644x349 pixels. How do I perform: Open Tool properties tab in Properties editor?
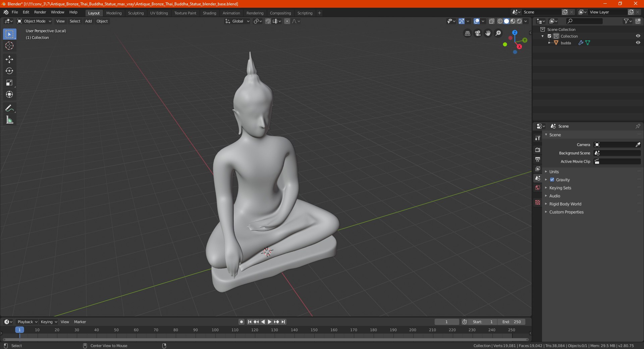coord(538,138)
